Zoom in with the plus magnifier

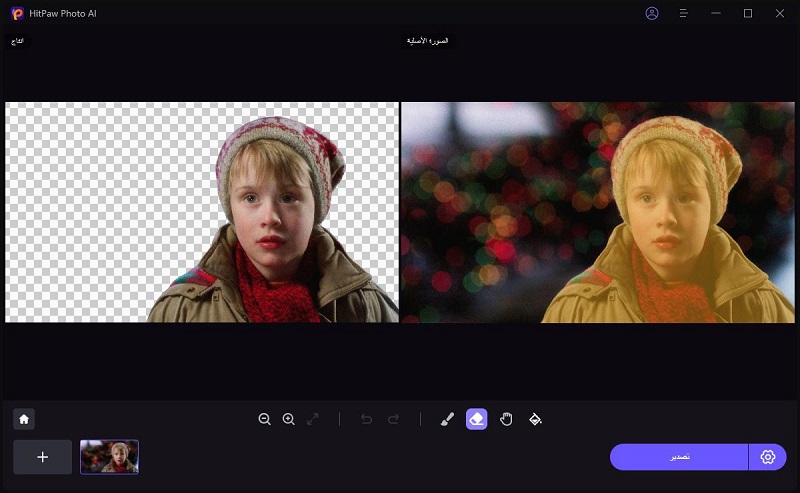289,419
